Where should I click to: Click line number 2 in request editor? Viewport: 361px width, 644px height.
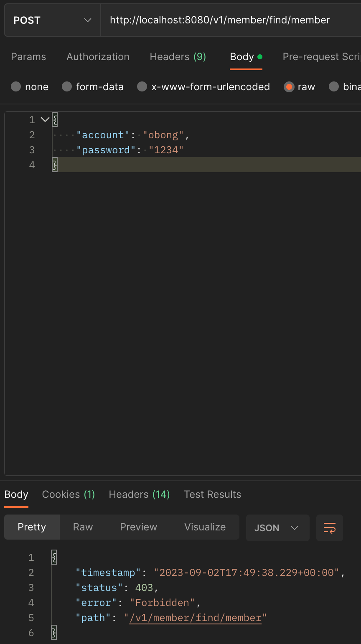[32, 135]
